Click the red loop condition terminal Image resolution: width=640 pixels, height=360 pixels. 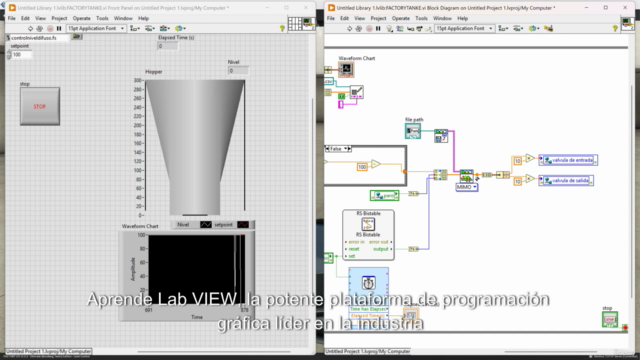[625, 327]
